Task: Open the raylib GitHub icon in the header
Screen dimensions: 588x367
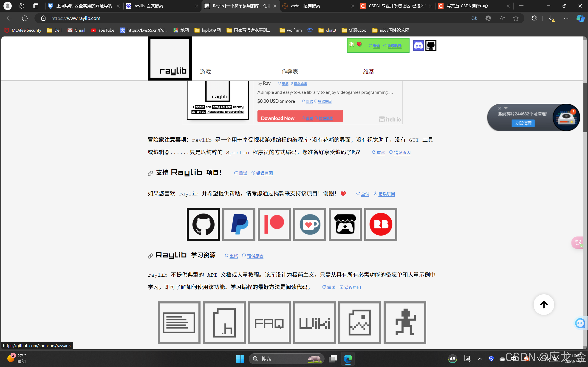Action: point(431,45)
